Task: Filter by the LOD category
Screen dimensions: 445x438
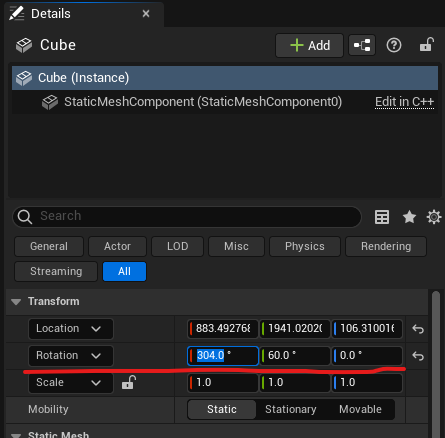Action: point(177,246)
